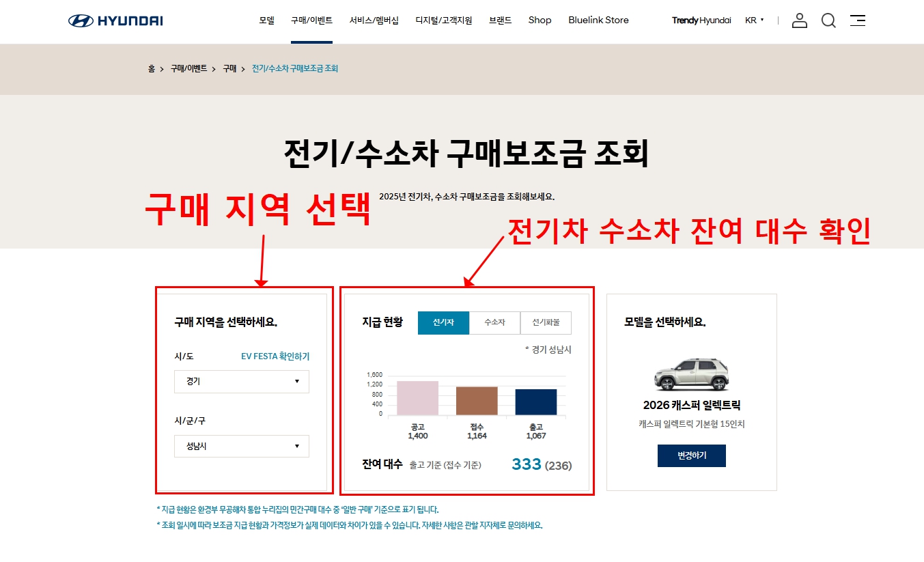Click the 캐스퍼 일렉트릭 기본형 15인치 trim text
924x562 pixels.
(692, 424)
